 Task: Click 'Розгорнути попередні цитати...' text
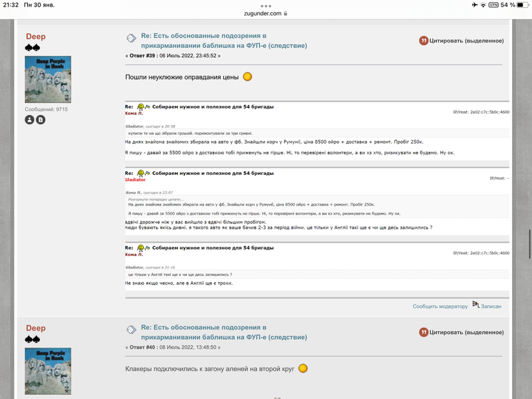pos(156,199)
